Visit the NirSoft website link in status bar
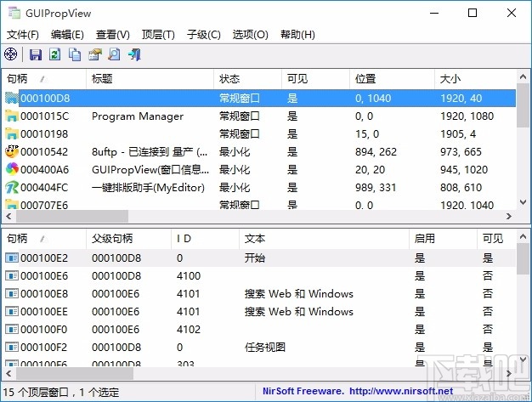 401,391
